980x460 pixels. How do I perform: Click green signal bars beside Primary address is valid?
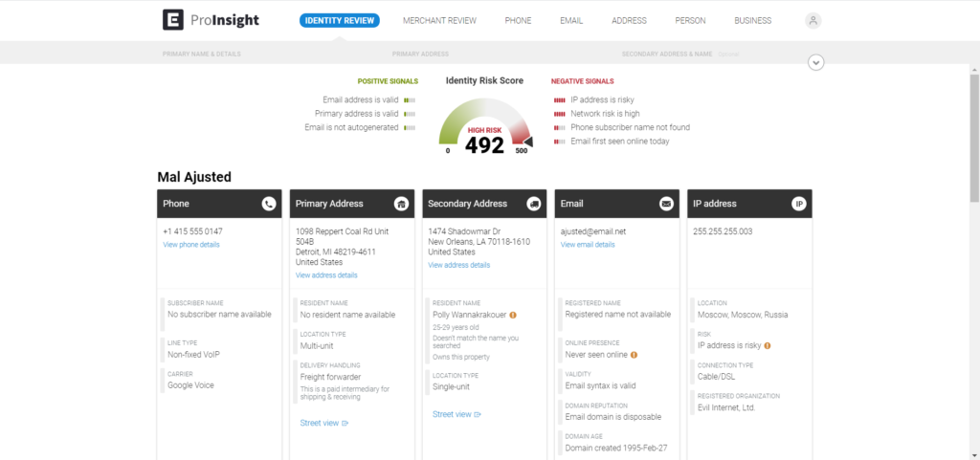[410, 114]
